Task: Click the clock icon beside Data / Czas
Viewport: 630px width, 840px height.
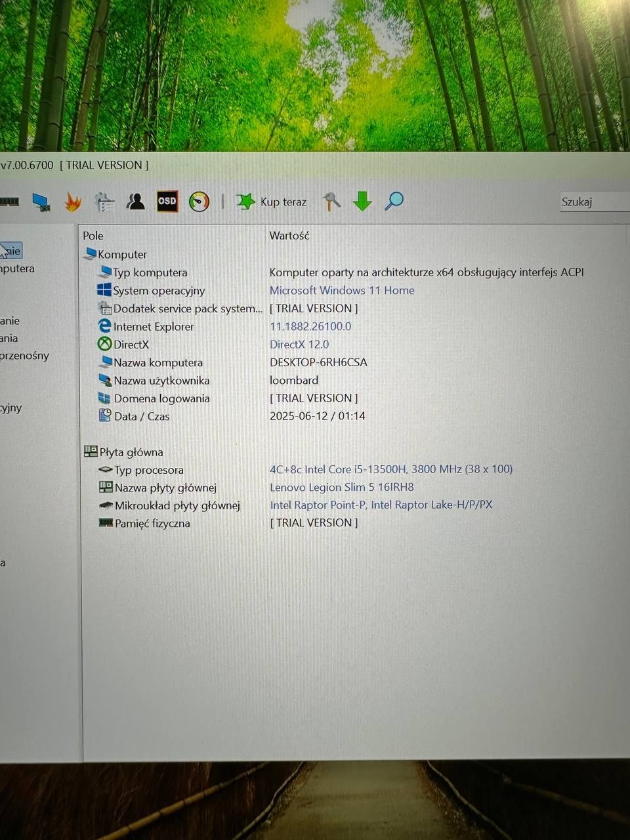Action: tap(105, 415)
